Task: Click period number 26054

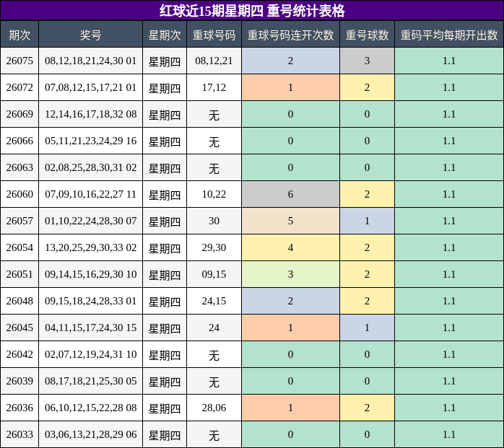Action: 19,247
